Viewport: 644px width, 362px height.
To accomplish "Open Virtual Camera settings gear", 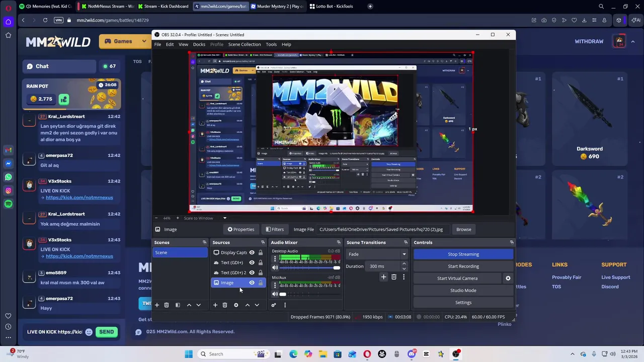I will (x=508, y=278).
